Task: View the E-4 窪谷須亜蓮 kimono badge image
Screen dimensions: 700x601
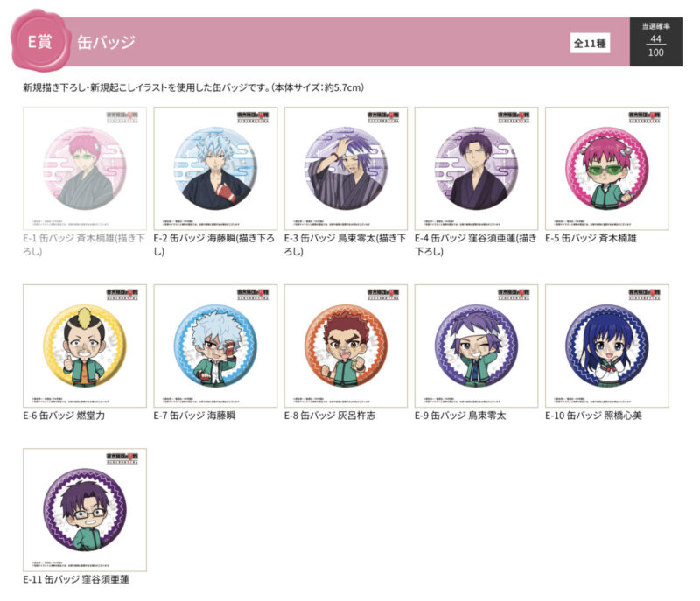Action: click(x=476, y=169)
